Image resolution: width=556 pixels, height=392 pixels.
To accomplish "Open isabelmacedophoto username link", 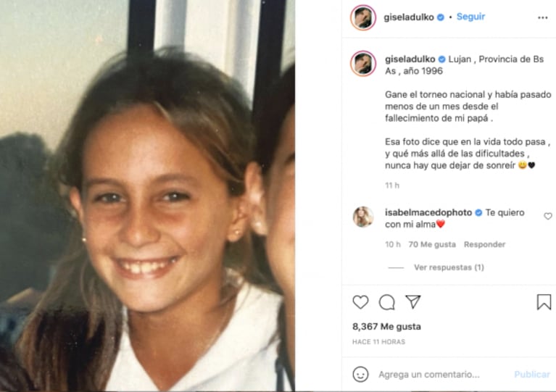I will pos(428,212).
